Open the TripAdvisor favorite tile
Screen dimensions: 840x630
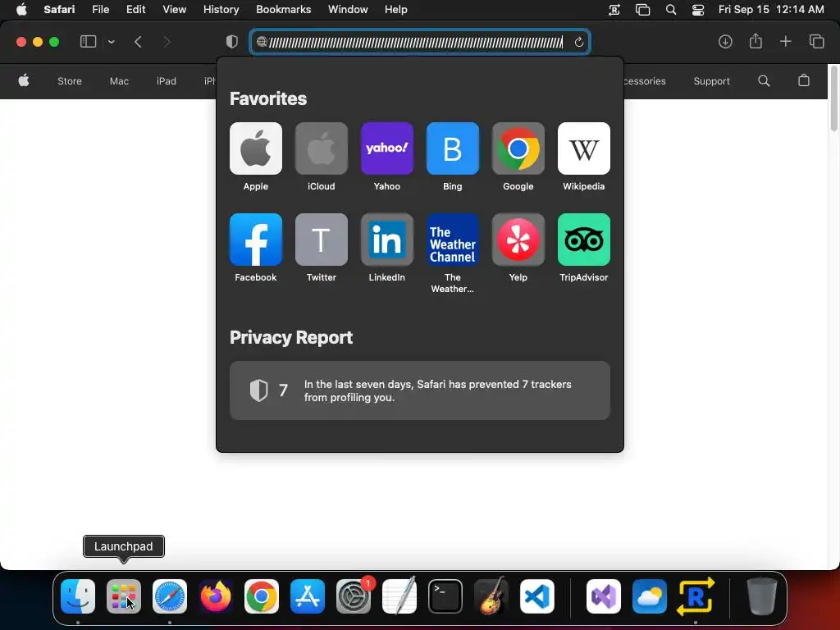click(583, 240)
